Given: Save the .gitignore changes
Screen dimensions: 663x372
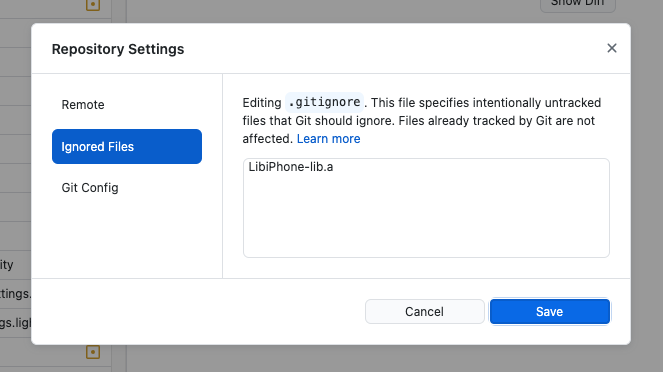Looking at the screenshot, I should pyautogui.click(x=550, y=312).
